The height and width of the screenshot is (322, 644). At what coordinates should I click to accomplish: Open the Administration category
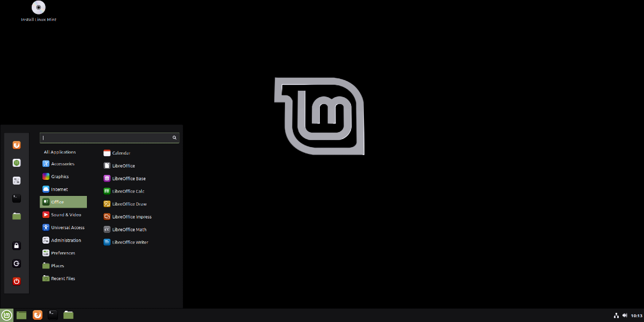click(x=63, y=240)
